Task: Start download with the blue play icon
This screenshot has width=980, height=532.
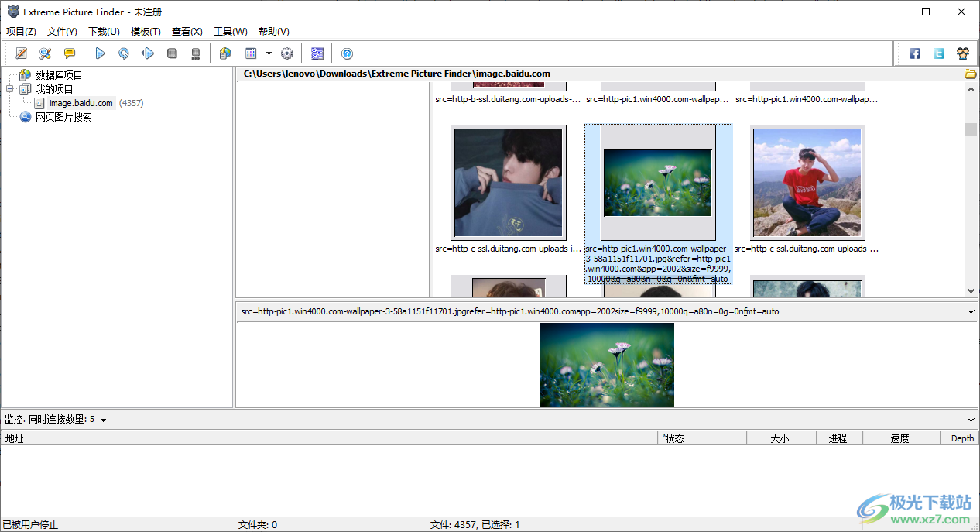Action: pos(100,53)
